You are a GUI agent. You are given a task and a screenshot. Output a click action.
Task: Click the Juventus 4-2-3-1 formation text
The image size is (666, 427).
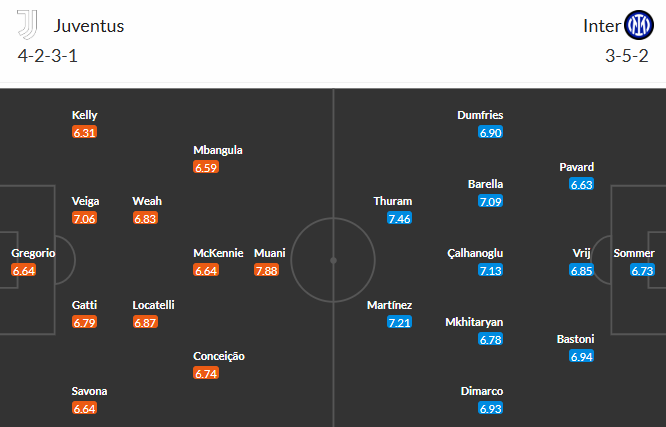tap(48, 56)
